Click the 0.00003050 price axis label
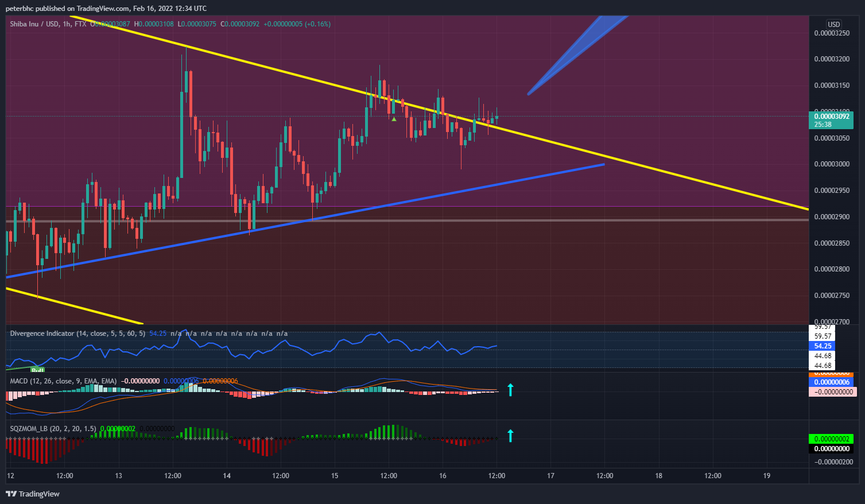 tap(832, 138)
